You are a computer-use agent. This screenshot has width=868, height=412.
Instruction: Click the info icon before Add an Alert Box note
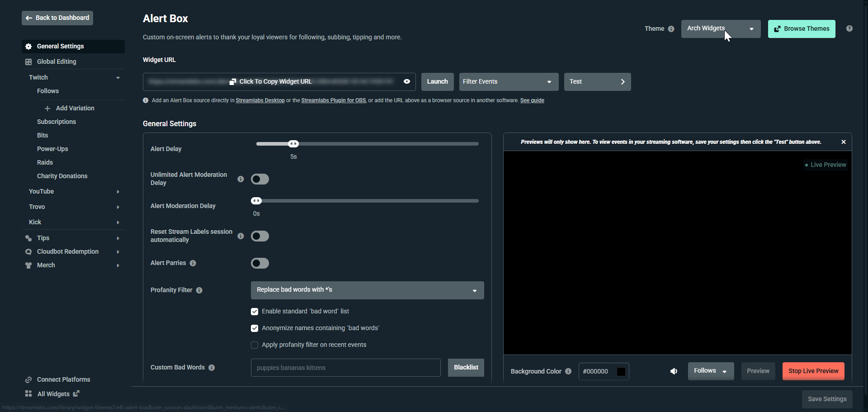(146, 100)
